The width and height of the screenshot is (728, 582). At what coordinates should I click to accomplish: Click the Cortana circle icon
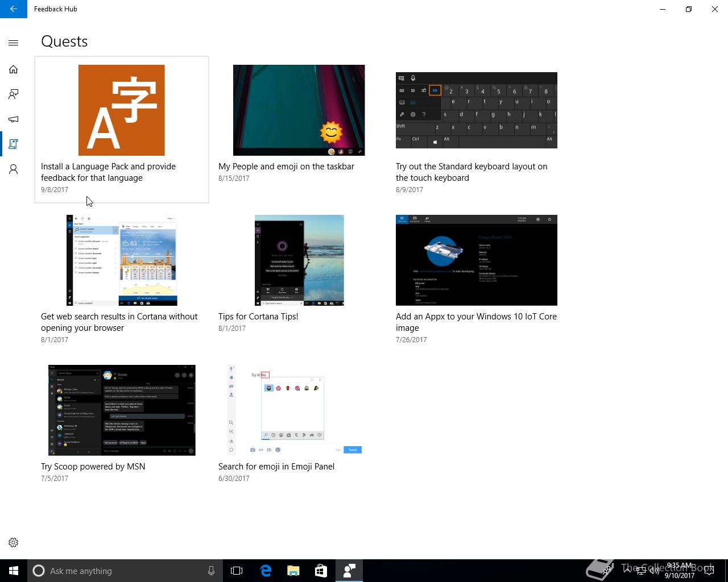[x=39, y=571]
